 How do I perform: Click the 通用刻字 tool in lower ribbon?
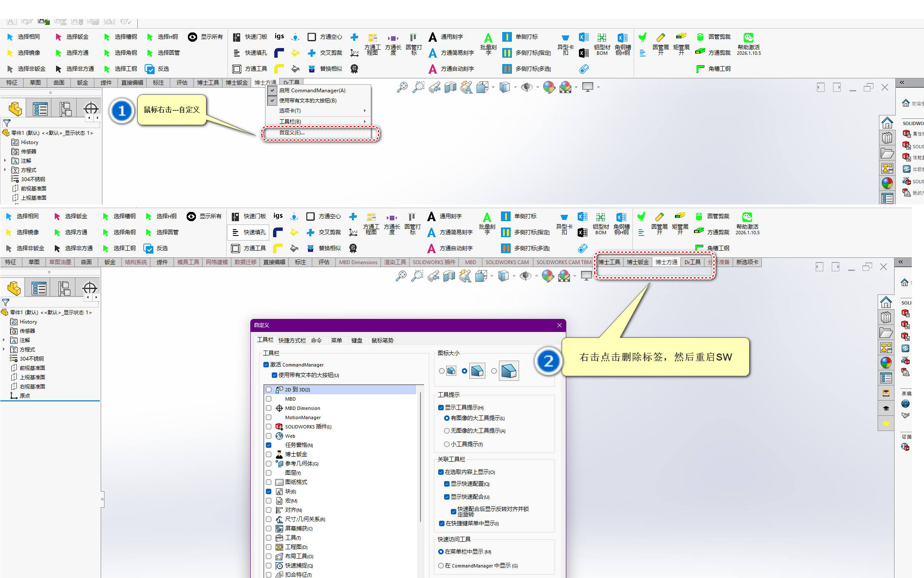point(431,217)
